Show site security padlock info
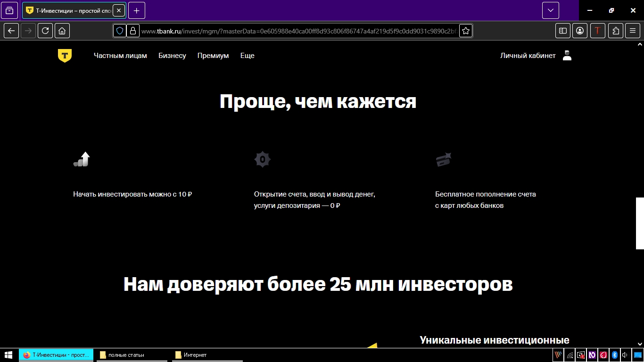The image size is (644, 362). pyautogui.click(x=132, y=31)
